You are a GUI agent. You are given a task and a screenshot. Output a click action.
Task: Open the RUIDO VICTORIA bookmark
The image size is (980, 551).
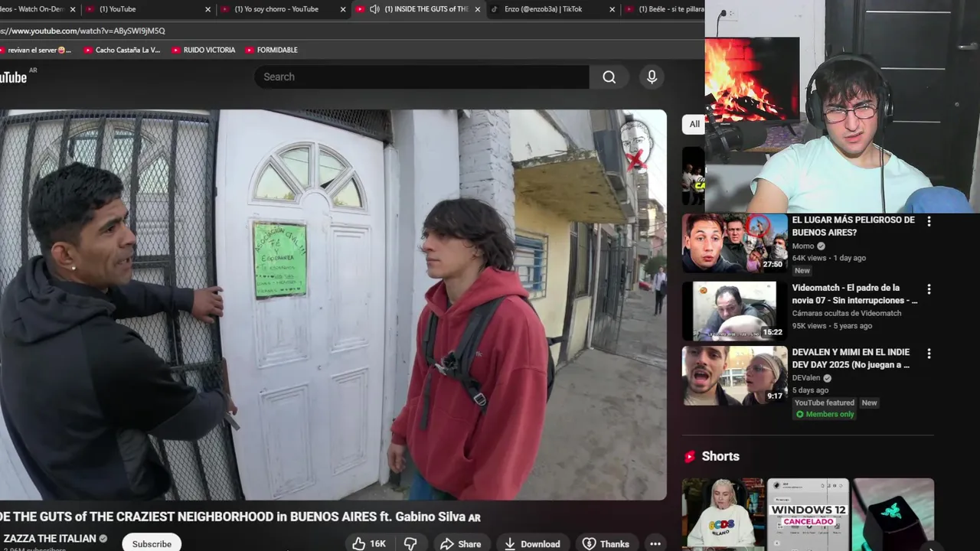click(x=204, y=50)
